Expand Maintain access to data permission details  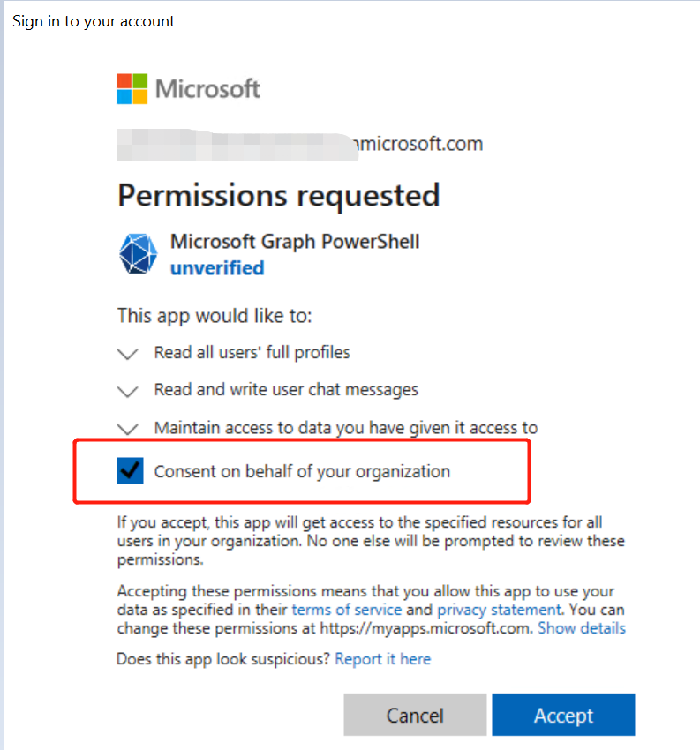point(127,429)
